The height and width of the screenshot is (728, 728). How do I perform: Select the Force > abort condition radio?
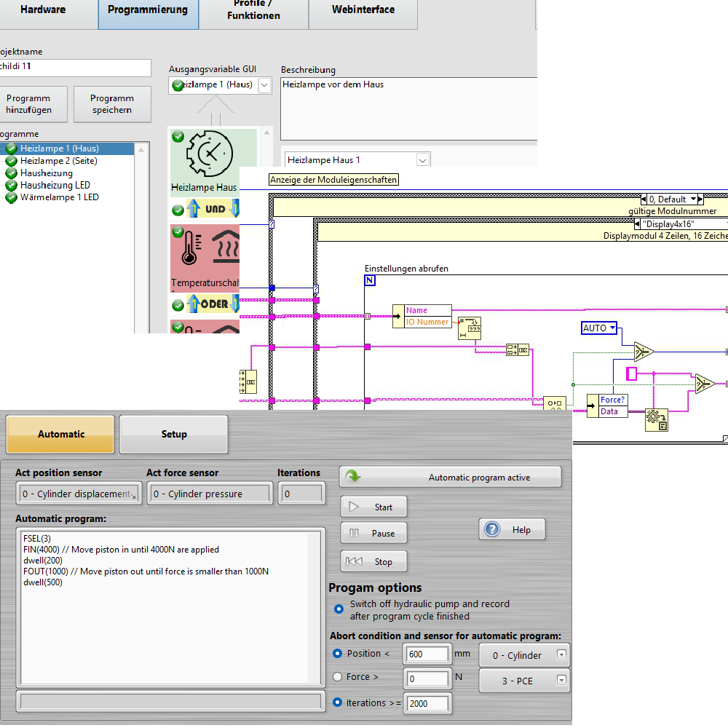pyautogui.click(x=338, y=677)
